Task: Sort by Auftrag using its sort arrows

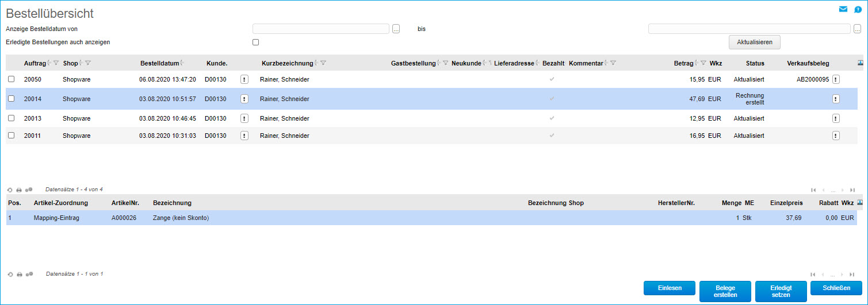Action: coord(49,63)
